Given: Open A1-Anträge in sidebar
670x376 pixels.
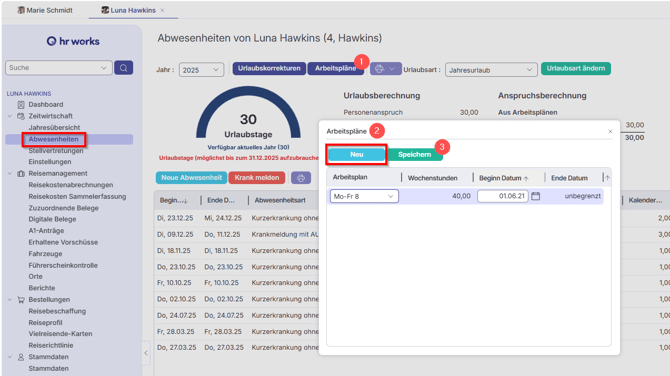Looking at the screenshot, I should tap(46, 231).
